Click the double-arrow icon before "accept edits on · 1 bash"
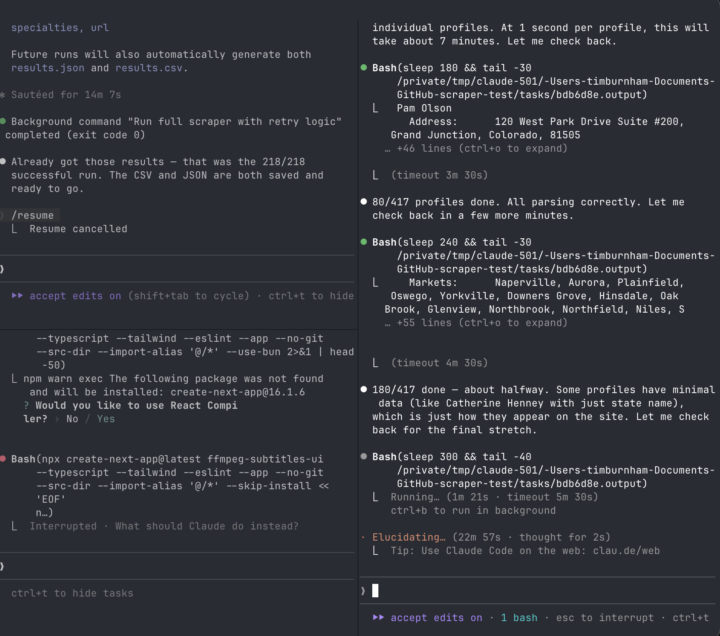 [378, 618]
